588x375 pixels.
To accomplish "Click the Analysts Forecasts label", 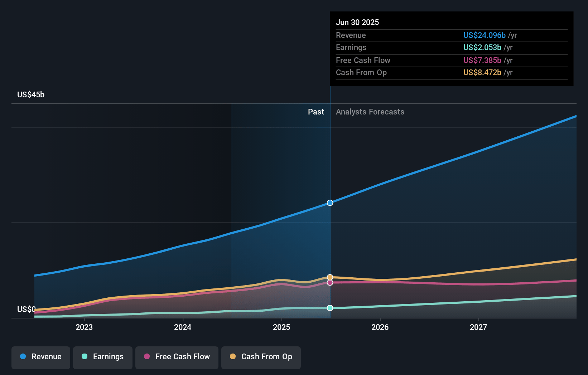I will [370, 112].
